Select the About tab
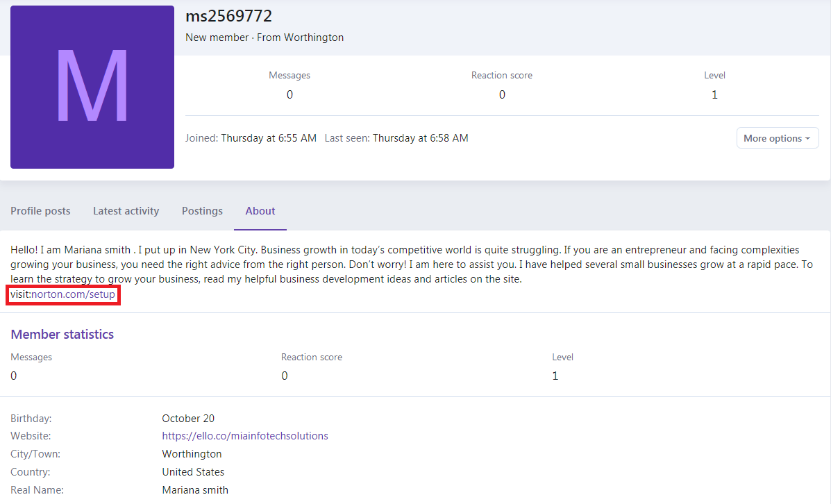Screen dimensions: 831x504 [x=260, y=211]
